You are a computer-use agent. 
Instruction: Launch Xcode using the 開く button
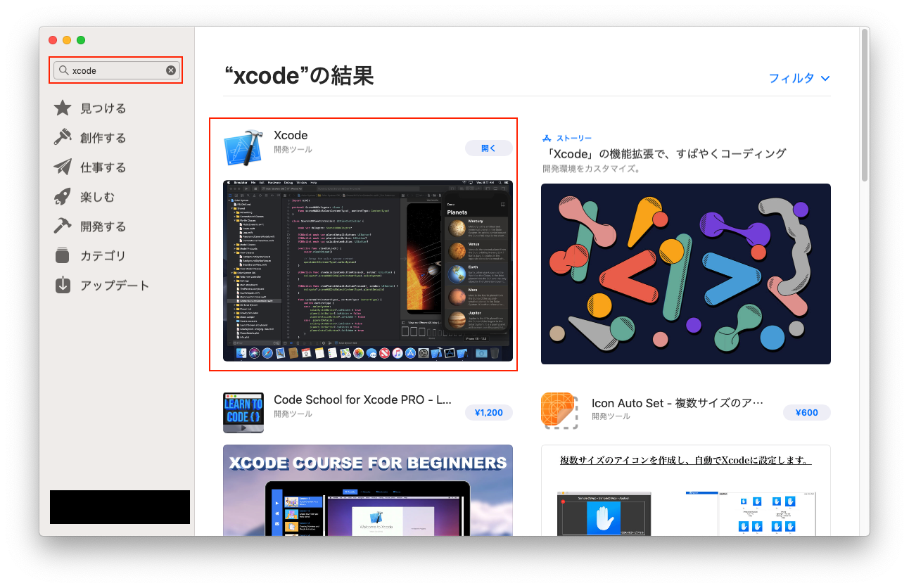pos(488,148)
